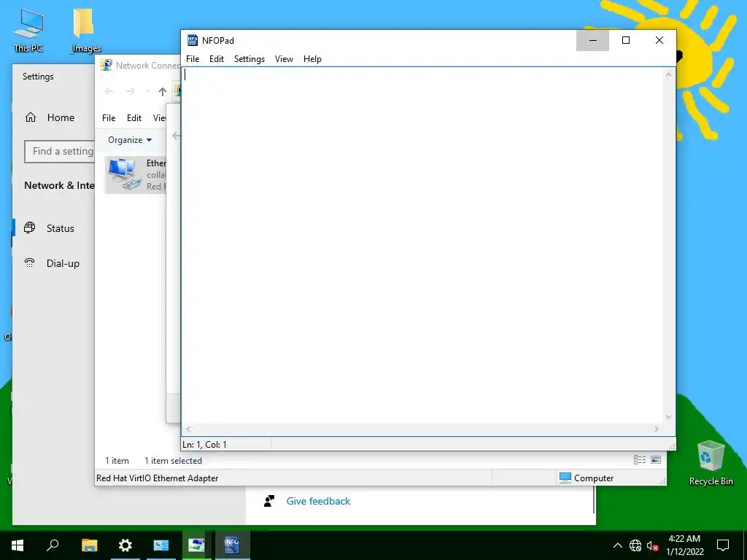Click the NFOPad horizontal scrollbar right arrow
Screen dimensions: 747x560
657,429
